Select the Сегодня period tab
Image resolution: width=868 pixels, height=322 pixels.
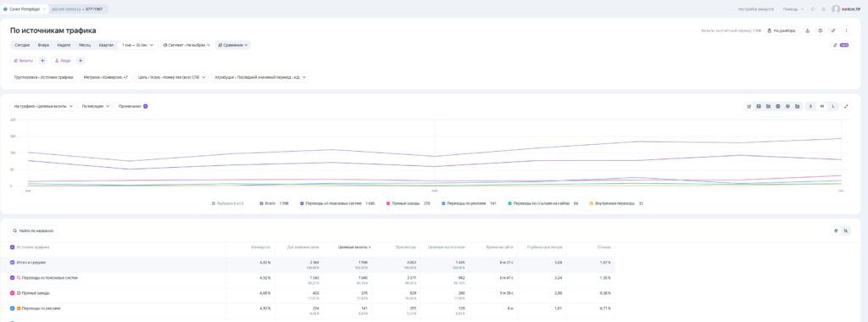(23, 45)
